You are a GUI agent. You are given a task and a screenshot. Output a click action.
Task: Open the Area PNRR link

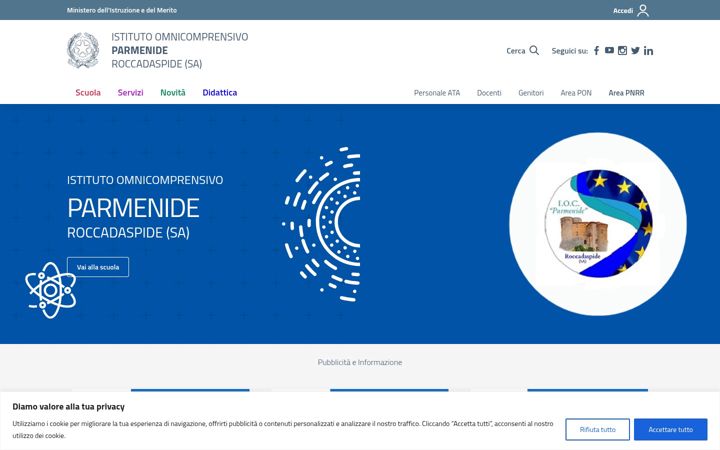pos(626,93)
